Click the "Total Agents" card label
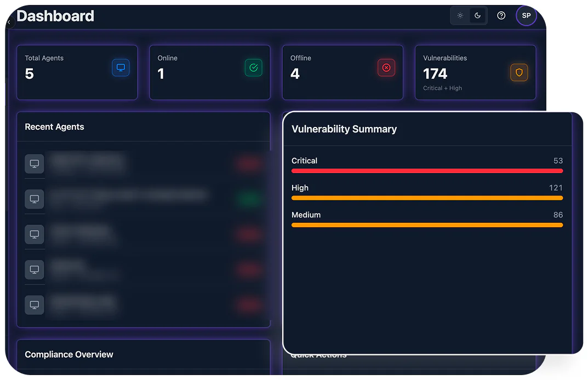Viewport: 588px width, 380px height. pyautogui.click(x=44, y=58)
